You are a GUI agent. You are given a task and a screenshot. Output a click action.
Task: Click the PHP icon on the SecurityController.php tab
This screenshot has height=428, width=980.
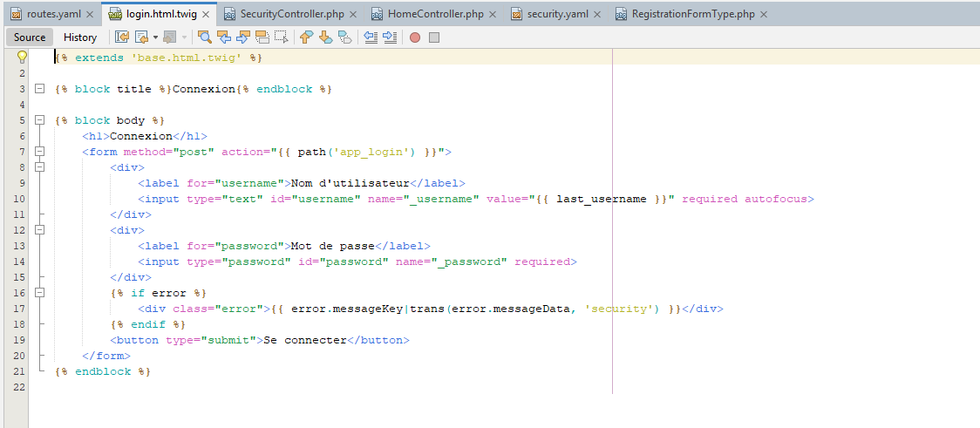click(229, 14)
